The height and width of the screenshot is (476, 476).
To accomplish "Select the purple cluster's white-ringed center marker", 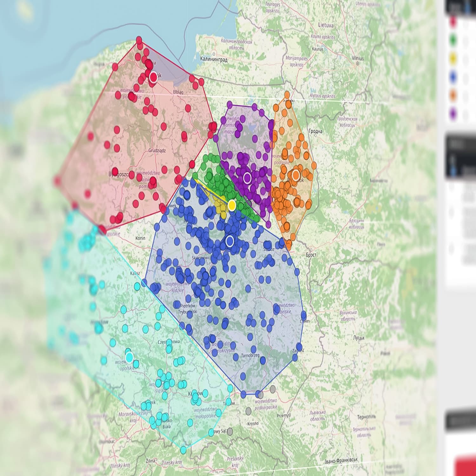I will [x=247, y=178].
